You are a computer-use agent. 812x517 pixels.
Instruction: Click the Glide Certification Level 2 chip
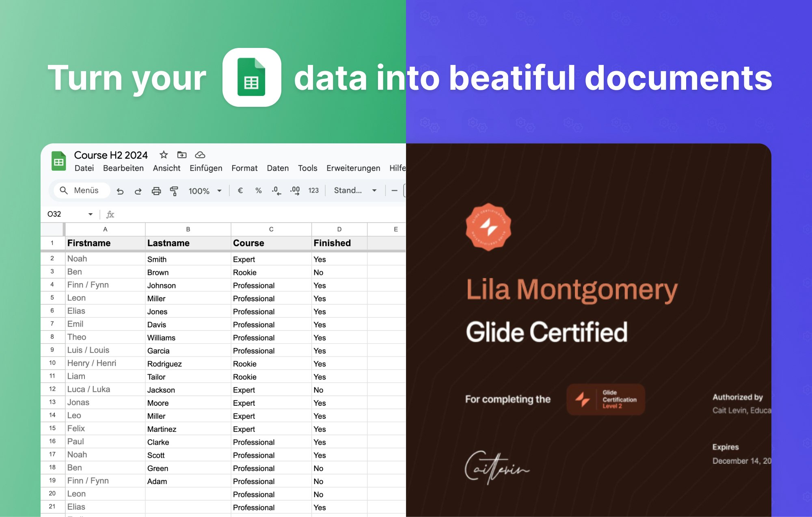(606, 399)
